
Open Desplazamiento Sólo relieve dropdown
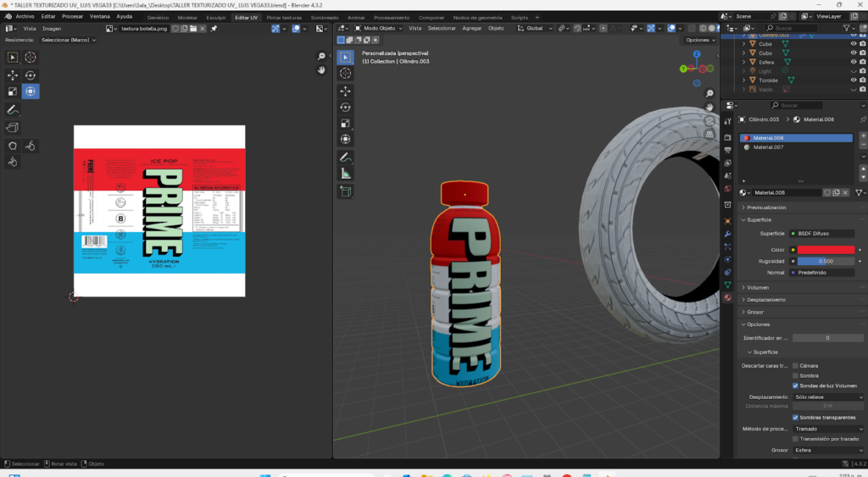pyautogui.click(x=828, y=397)
